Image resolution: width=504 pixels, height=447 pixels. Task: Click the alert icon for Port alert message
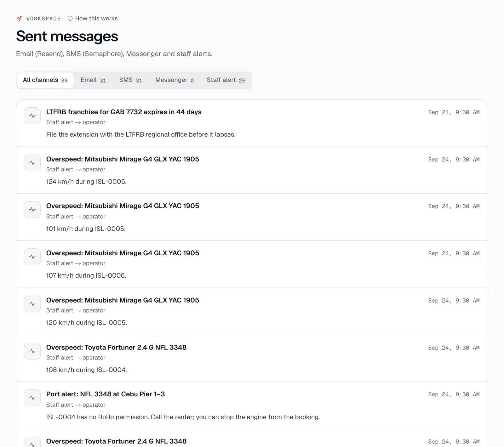(32, 398)
